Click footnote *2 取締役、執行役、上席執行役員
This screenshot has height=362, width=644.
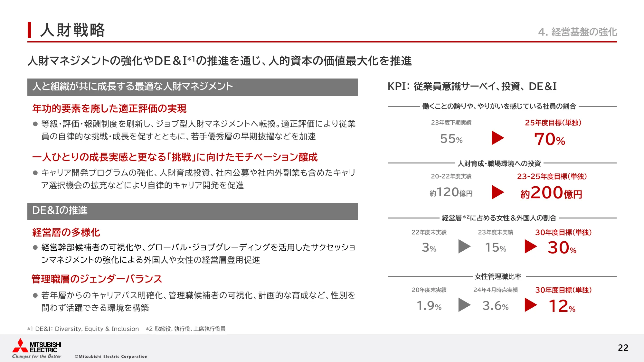186,329
